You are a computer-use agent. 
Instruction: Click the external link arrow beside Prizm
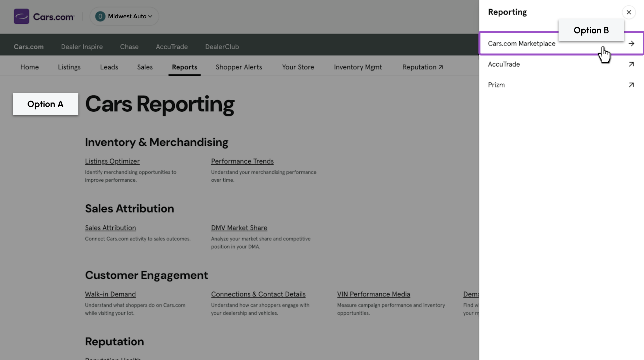pos(631,85)
